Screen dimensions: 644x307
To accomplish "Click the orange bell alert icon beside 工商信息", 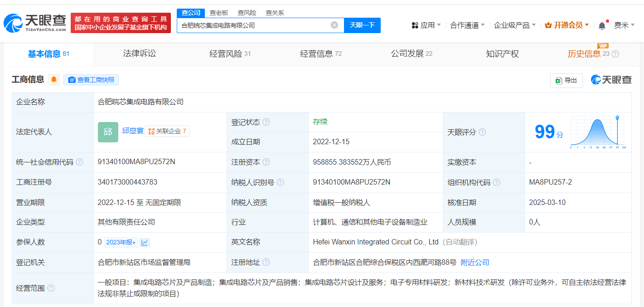I will pos(54,80).
